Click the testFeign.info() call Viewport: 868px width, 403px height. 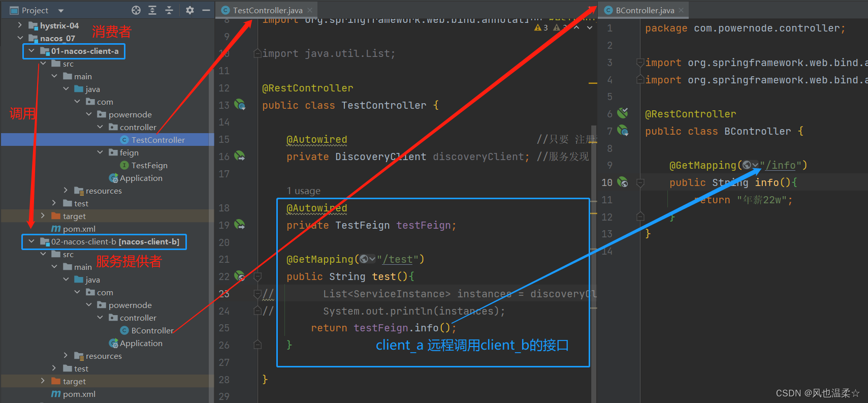pyautogui.click(x=402, y=328)
